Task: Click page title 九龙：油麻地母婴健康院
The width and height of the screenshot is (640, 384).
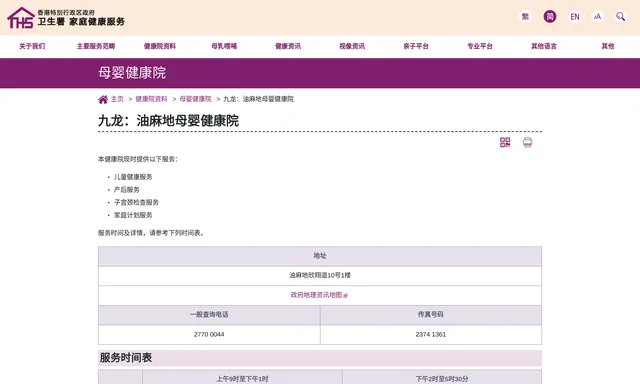Action: click(x=168, y=121)
